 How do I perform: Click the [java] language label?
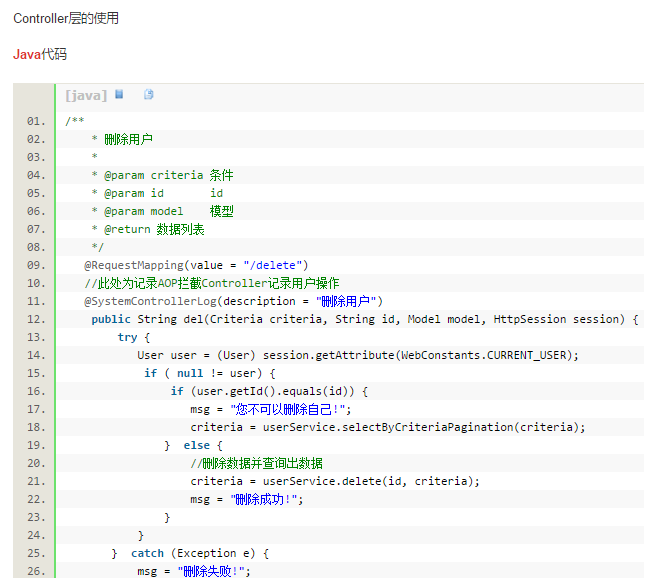coord(86,95)
